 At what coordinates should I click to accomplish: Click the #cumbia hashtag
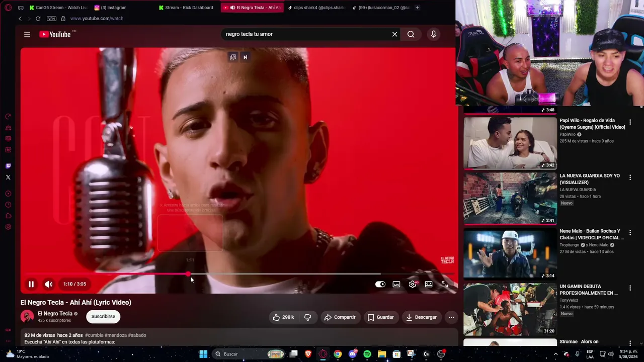tap(94, 335)
